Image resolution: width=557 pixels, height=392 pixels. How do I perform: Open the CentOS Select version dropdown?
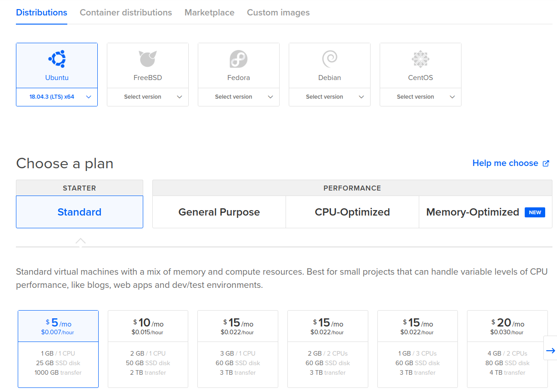(421, 97)
